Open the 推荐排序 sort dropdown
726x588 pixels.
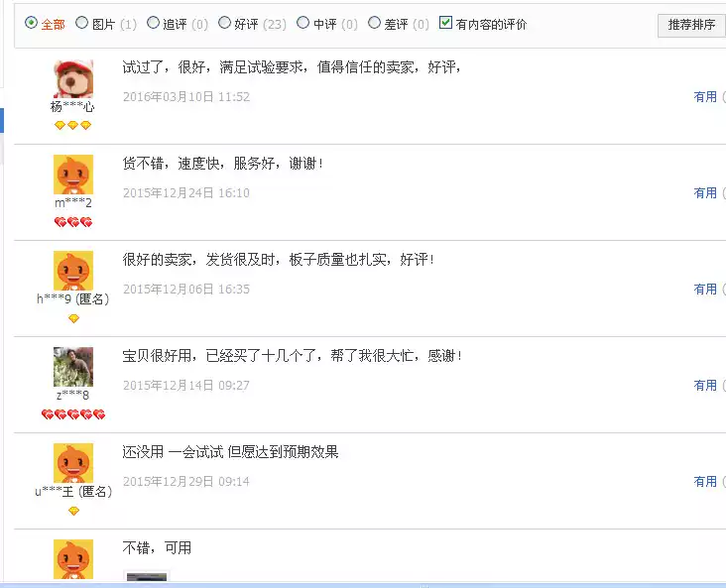click(691, 25)
